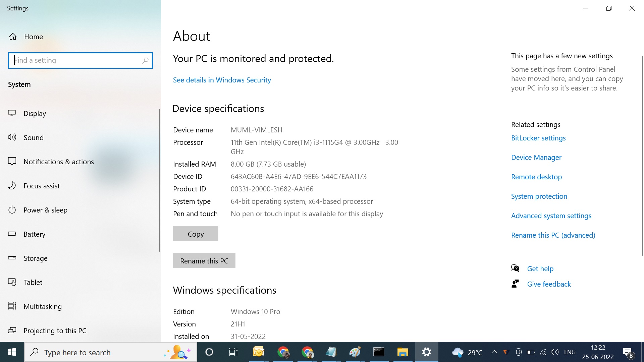Open Focus assist settings
This screenshot has width=644, height=362.
click(42, 186)
